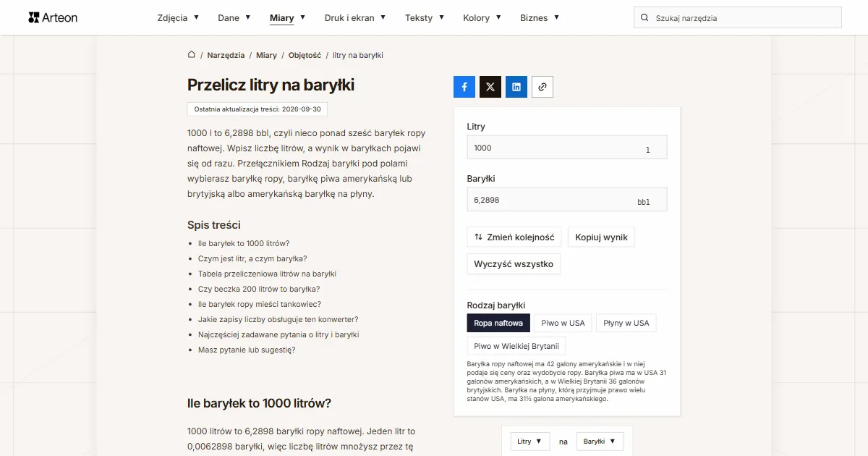Go to Narzędzia breadcrumb

point(226,55)
